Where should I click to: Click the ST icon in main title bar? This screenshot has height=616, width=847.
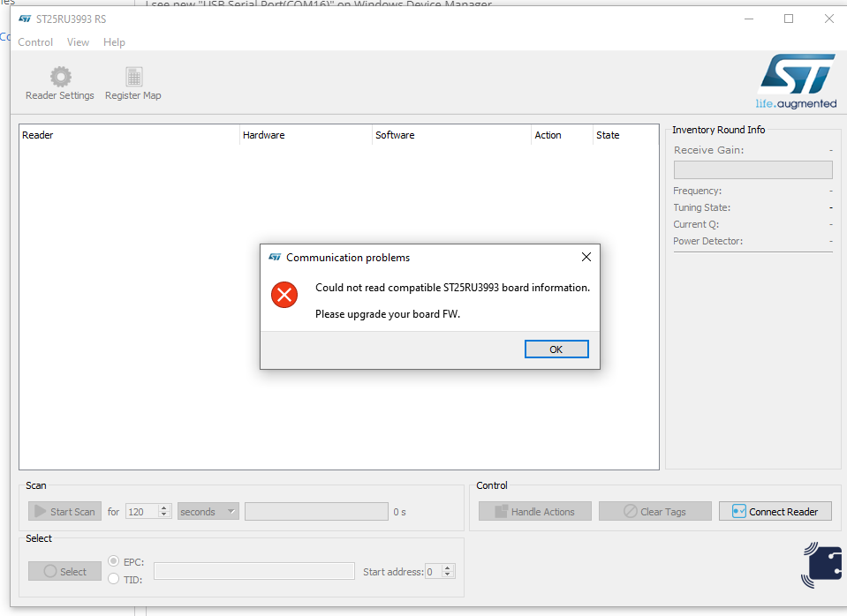(25, 19)
